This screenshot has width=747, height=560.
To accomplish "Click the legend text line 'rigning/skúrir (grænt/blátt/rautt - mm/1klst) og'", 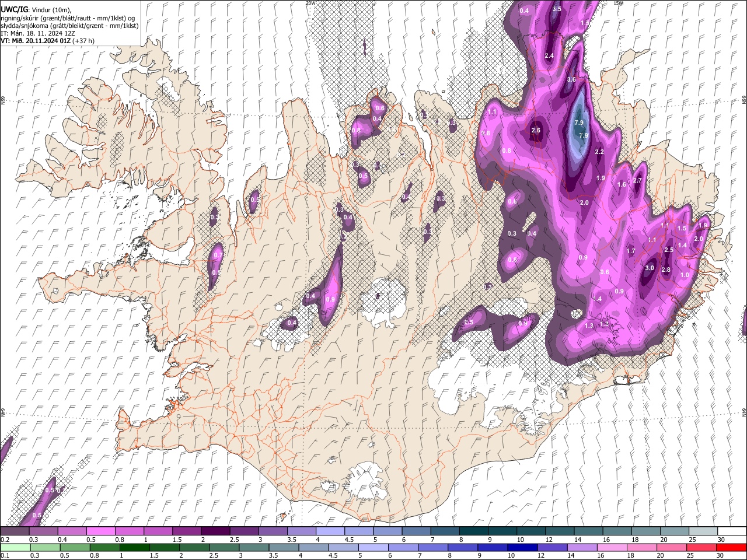I will (x=68, y=18).
